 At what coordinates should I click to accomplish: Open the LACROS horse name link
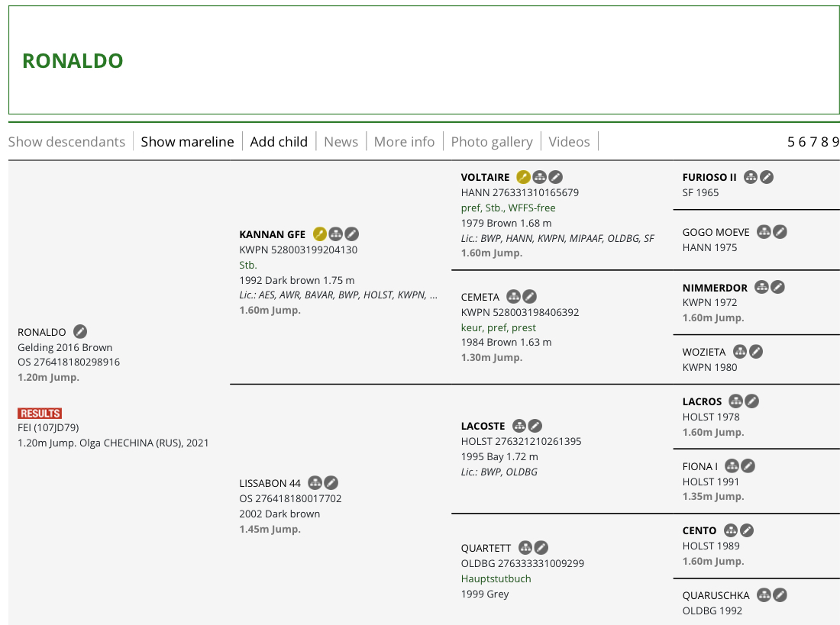click(702, 401)
